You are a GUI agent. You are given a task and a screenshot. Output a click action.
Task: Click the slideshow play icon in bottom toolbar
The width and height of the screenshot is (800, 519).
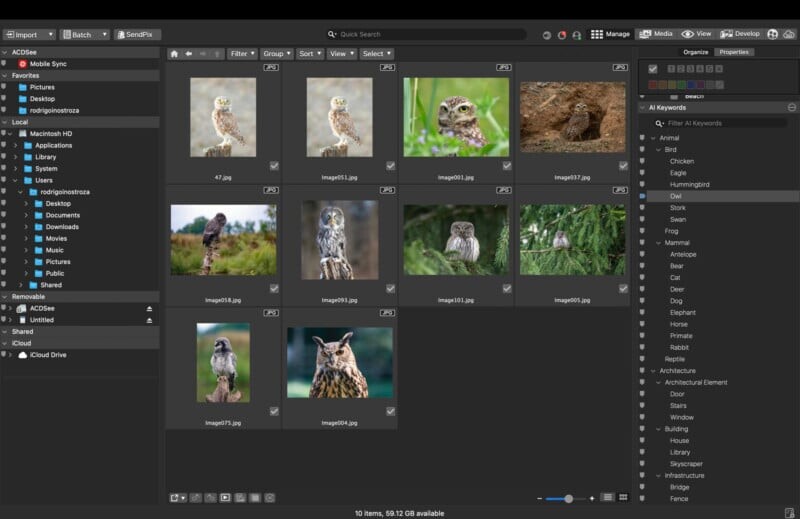(x=225, y=497)
